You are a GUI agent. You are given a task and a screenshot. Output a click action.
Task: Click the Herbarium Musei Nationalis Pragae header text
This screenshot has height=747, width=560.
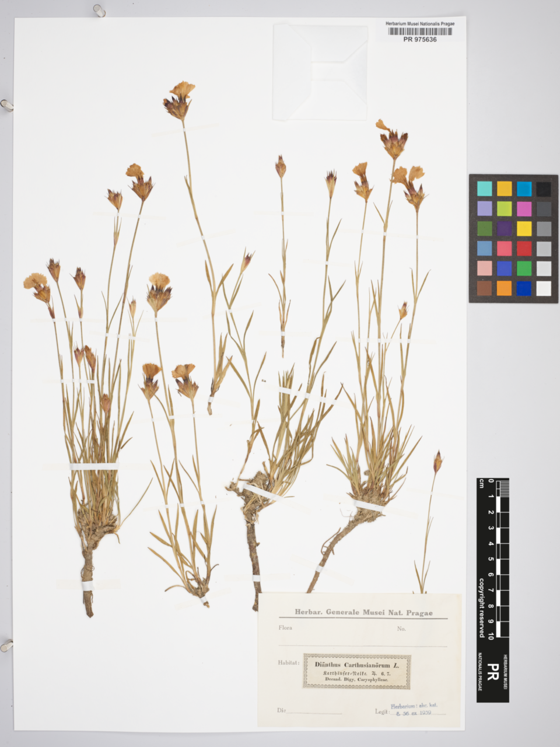420,24
